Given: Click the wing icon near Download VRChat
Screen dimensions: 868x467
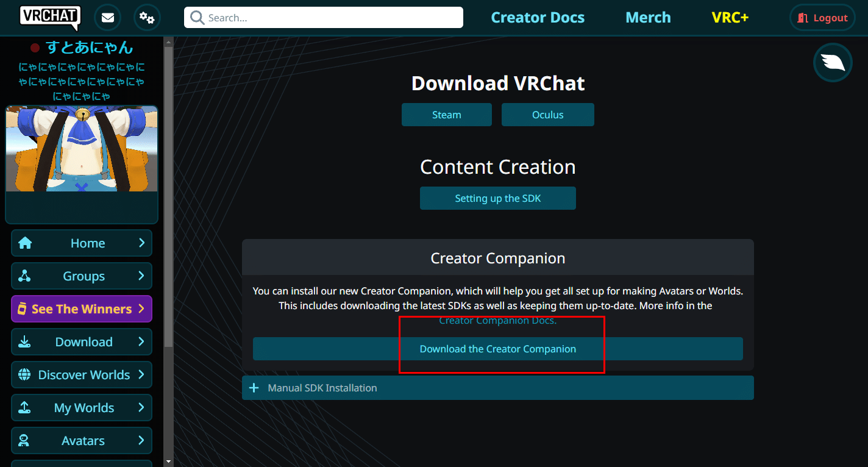Looking at the screenshot, I should (833, 63).
